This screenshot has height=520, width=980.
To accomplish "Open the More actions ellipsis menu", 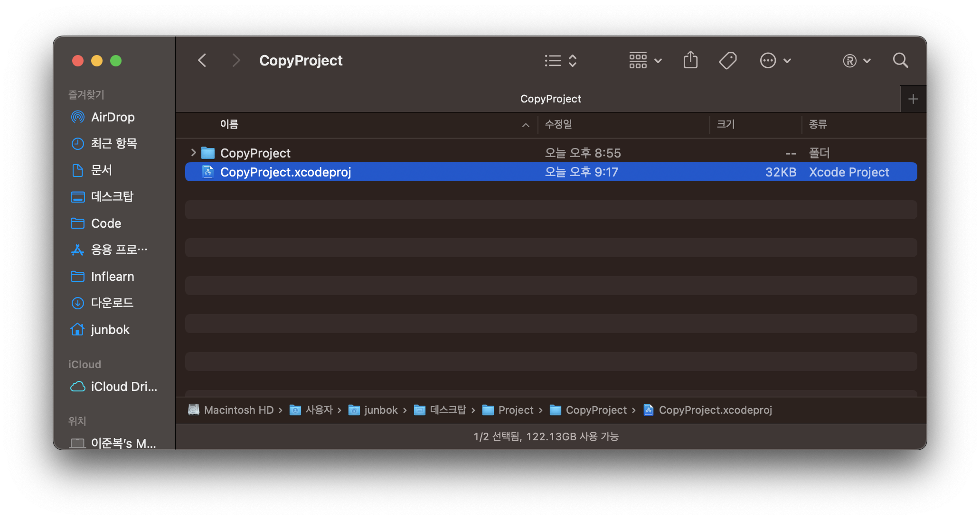I will 775,60.
